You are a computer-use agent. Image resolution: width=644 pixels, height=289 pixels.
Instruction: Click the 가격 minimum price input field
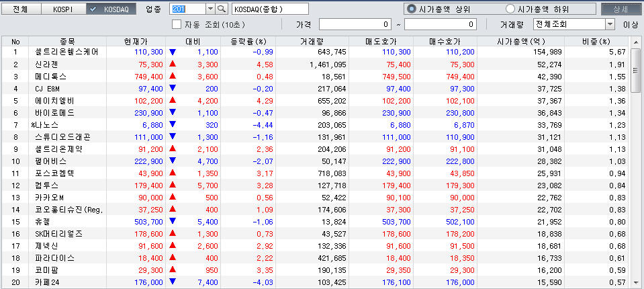(355, 24)
